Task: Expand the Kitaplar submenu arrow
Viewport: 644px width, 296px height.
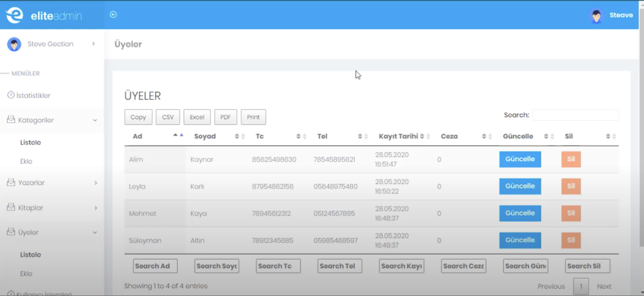Action: [x=95, y=208]
